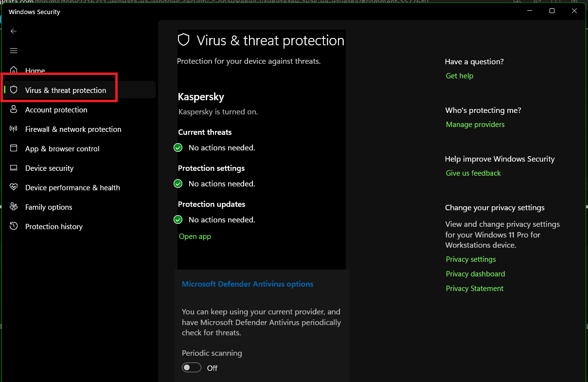This screenshot has height=382, width=588.
Task: Close the Windows Security window
Action: [x=574, y=11]
